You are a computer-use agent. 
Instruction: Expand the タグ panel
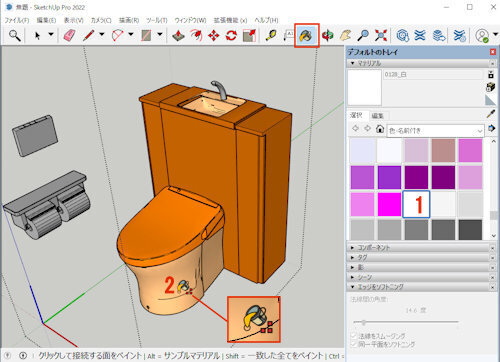[353, 257]
